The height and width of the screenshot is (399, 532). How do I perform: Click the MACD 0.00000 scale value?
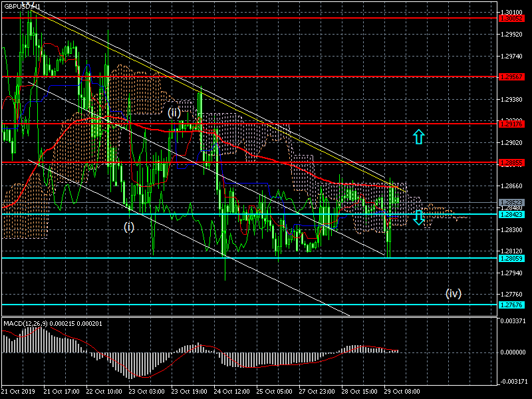(x=513, y=351)
